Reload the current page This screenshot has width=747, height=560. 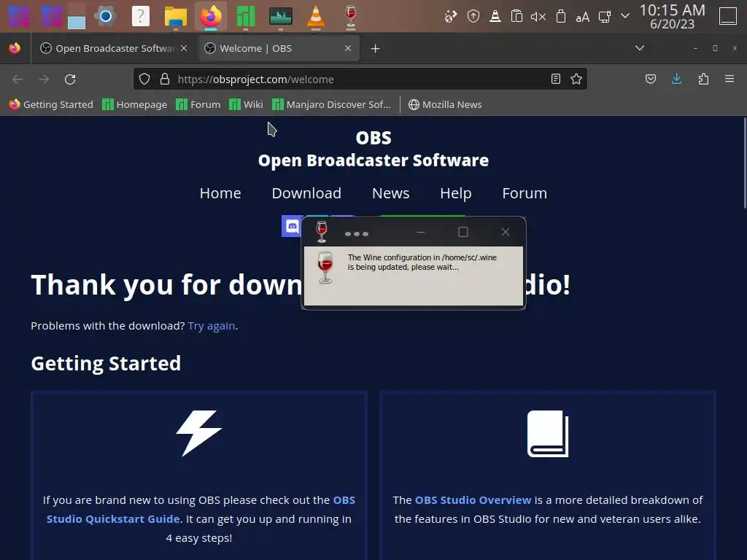click(x=70, y=79)
